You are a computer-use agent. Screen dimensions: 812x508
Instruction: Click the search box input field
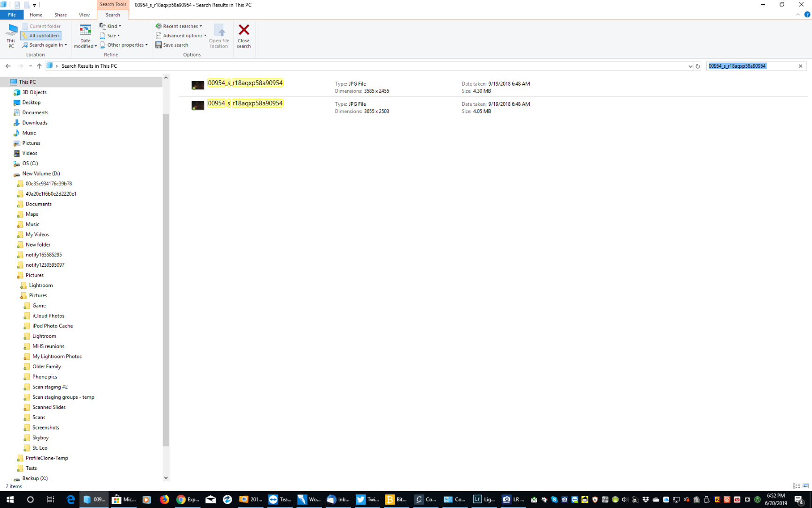pos(751,66)
